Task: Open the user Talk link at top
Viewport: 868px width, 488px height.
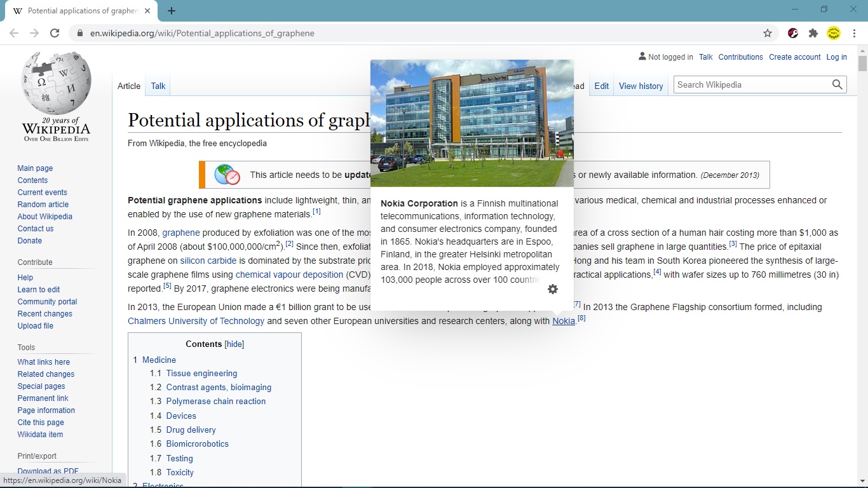Action: (x=706, y=57)
